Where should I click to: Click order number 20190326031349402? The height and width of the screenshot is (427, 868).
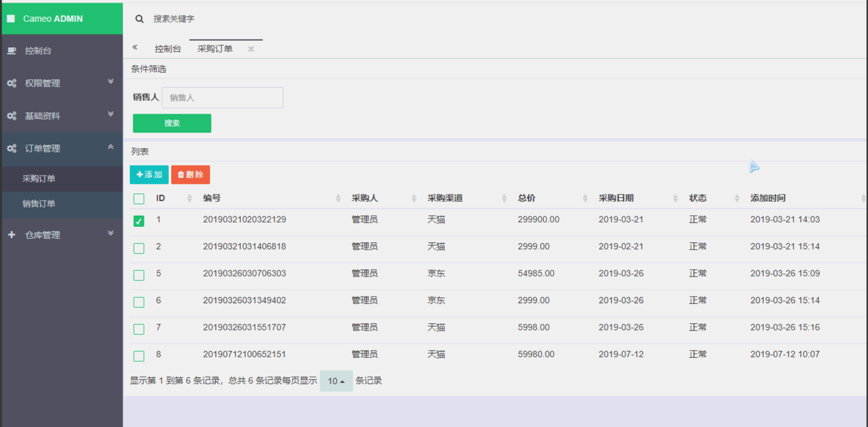pyautogui.click(x=245, y=300)
